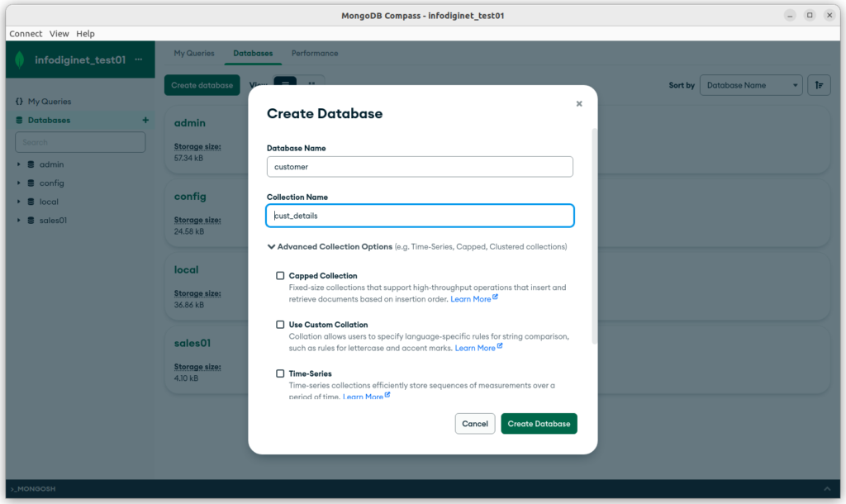Switch to the Databases tab
The width and height of the screenshot is (846, 504).
(x=253, y=54)
